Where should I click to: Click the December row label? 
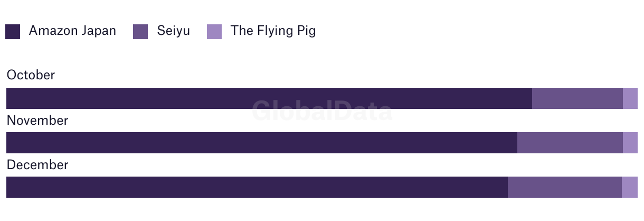(x=37, y=165)
